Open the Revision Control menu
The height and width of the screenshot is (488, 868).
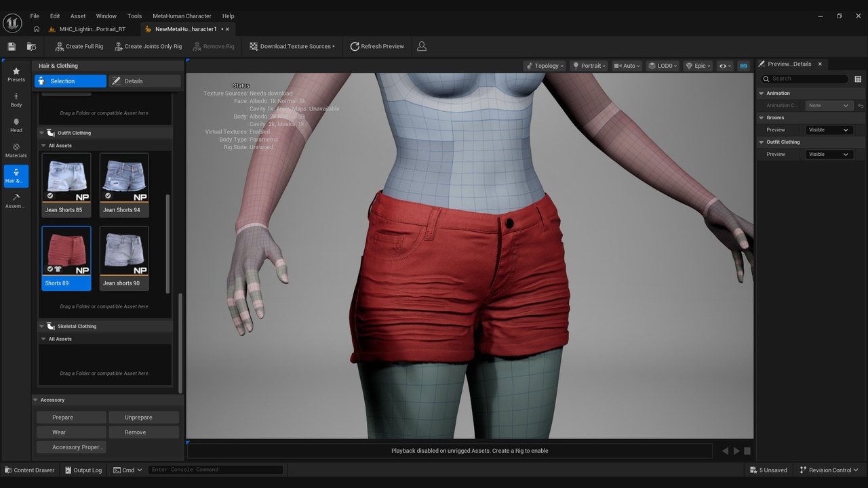click(829, 470)
